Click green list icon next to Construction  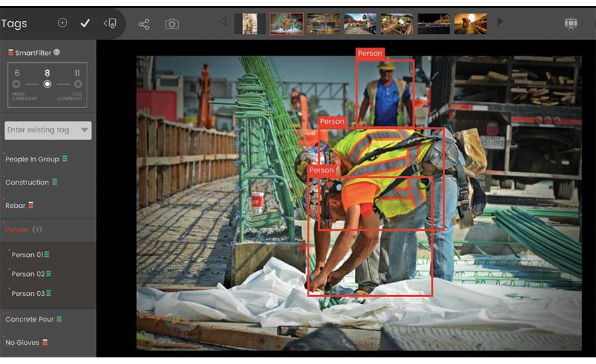tap(55, 181)
